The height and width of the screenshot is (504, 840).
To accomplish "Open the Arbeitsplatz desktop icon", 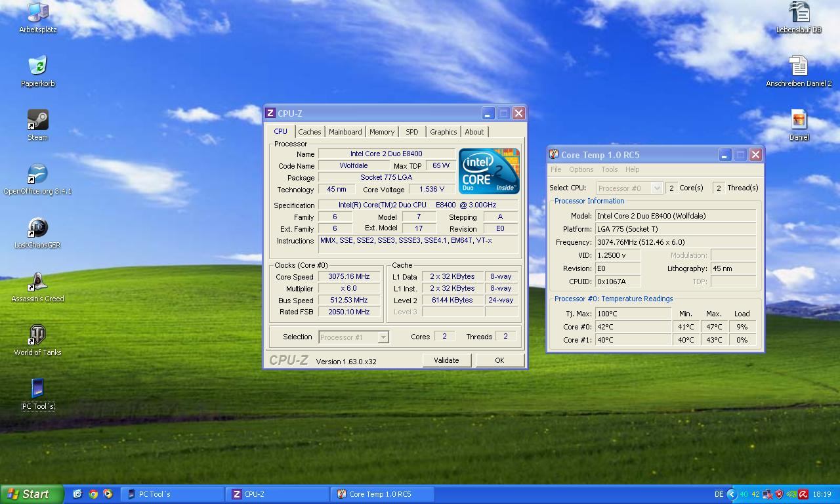I will tap(37, 13).
